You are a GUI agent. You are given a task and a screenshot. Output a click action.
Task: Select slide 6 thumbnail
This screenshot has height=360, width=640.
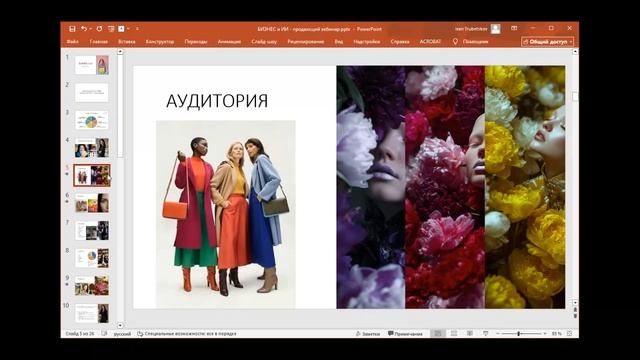point(92,203)
